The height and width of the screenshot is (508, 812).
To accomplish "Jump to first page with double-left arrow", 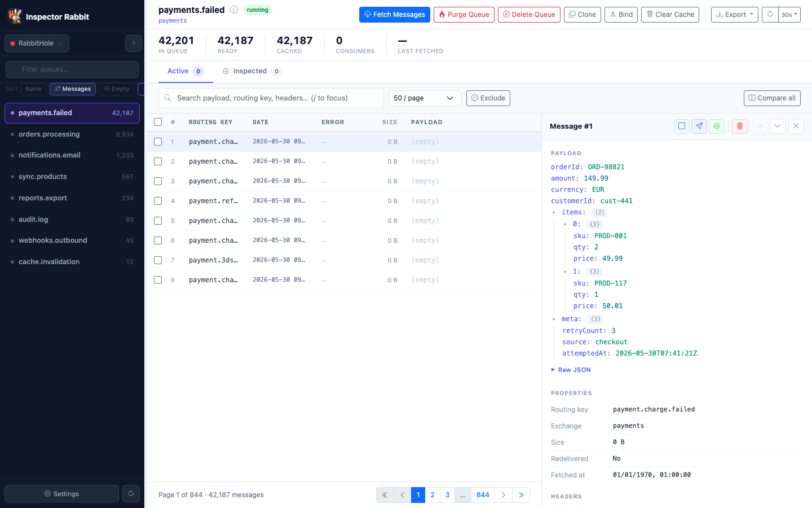I will [385, 495].
